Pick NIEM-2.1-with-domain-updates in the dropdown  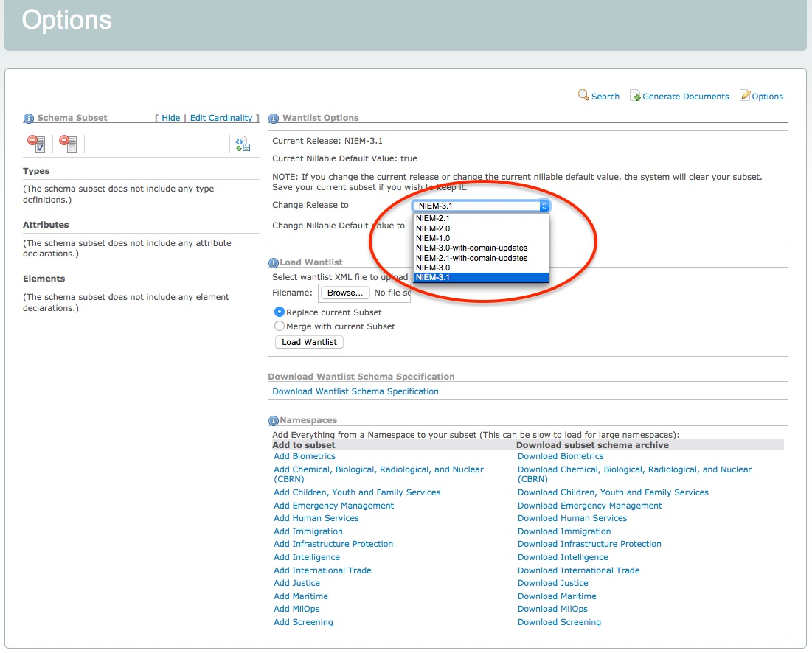(x=471, y=258)
